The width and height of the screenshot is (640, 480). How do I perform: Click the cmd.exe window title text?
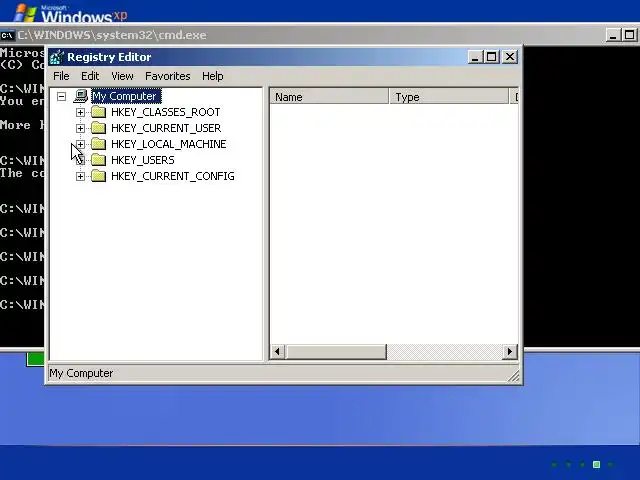[112, 35]
